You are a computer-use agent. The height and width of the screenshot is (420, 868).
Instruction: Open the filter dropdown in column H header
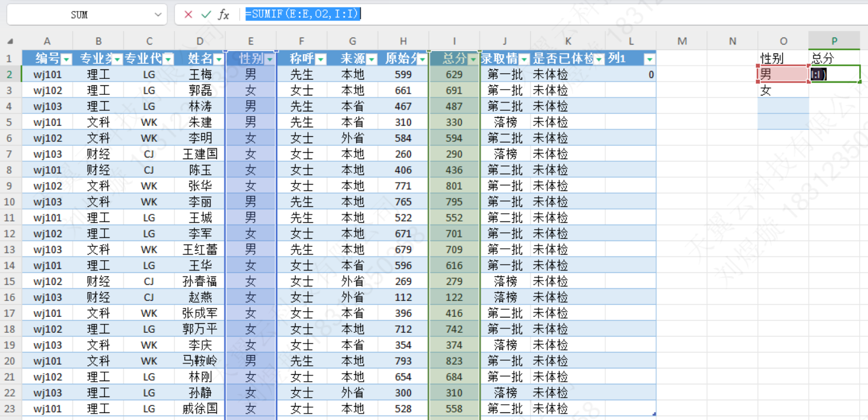(x=422, y=59)
